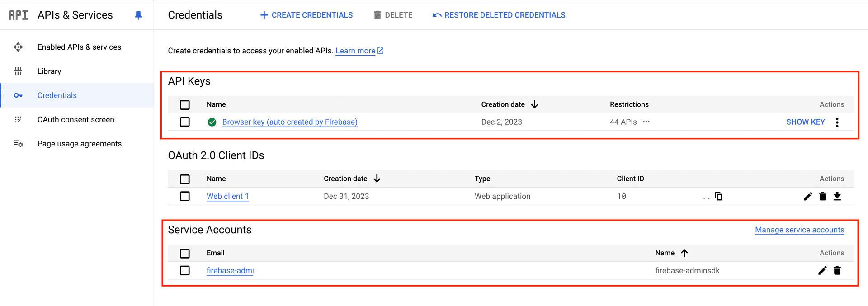Click the Dec 31, 2023 creation date
This screenshot has height=306, width=868.
coord(346,196)
